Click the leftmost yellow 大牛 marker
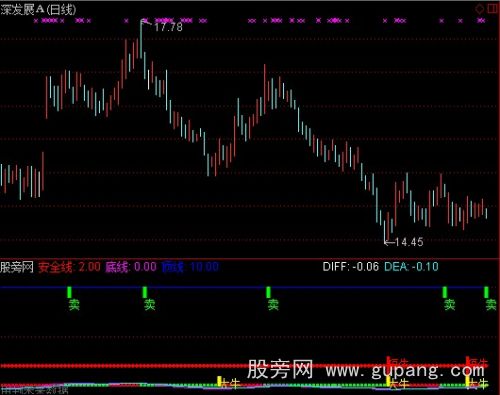Image resolution: width=500 pixels, height=395 pixels. [x=230, y=383]
